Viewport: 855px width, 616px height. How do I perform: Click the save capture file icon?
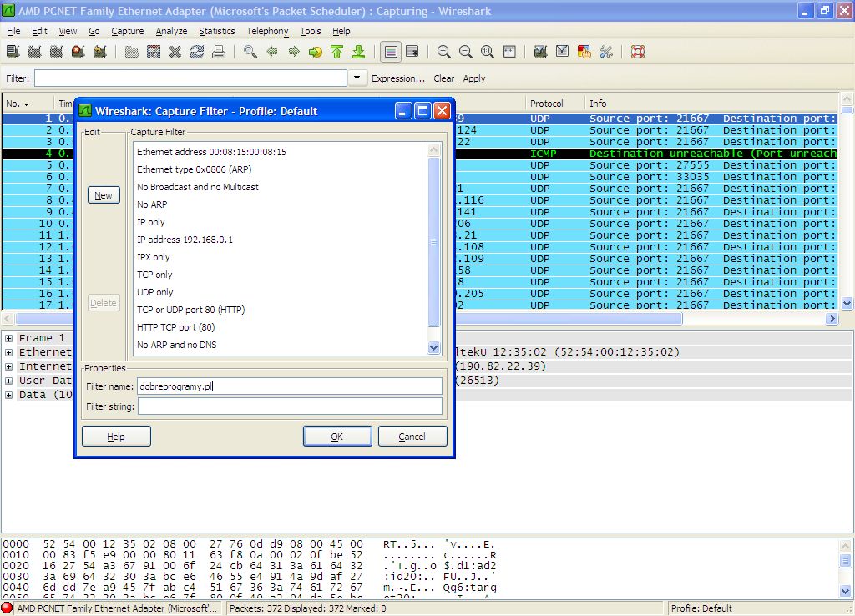154,52
